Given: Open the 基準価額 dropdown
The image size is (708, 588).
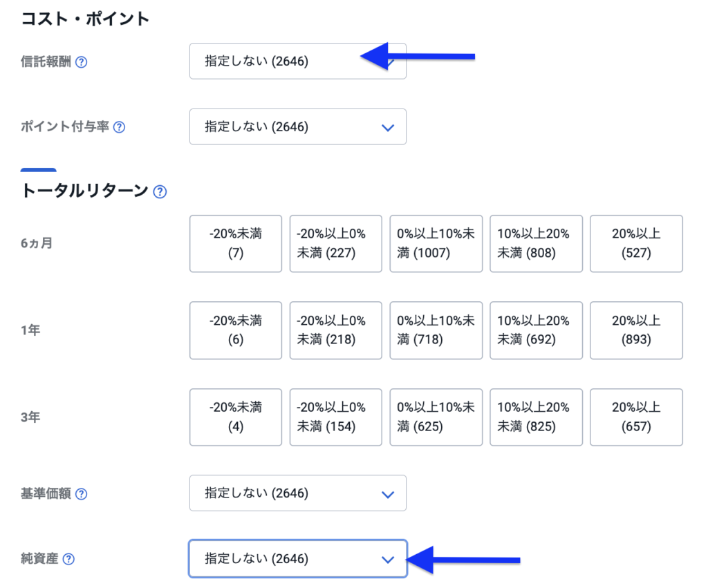Looking at the screenshot, I should (297, 493).
